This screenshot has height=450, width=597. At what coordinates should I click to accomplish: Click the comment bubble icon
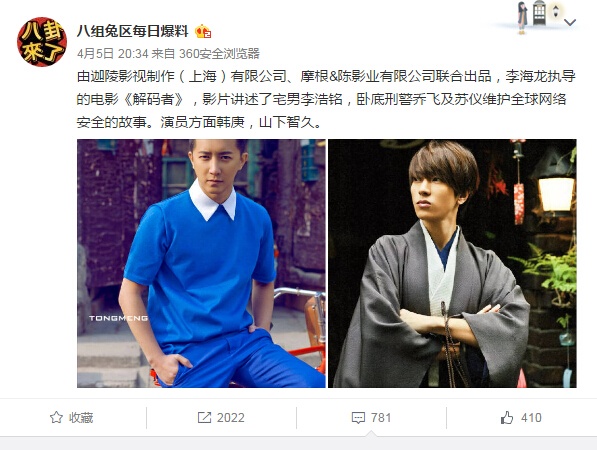pyautogui.click(x=358, y=418)
